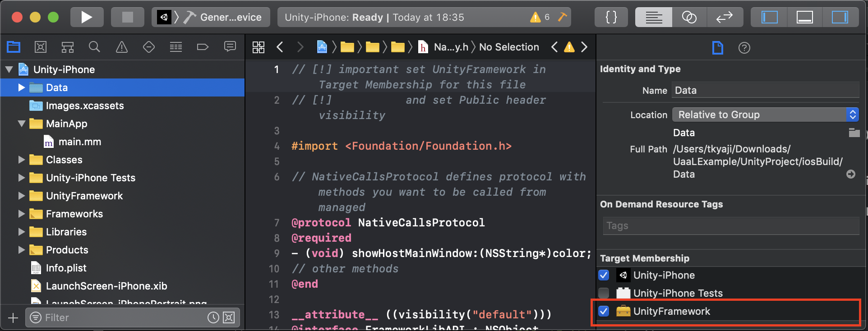Go forward in editor history

(300, 47)
